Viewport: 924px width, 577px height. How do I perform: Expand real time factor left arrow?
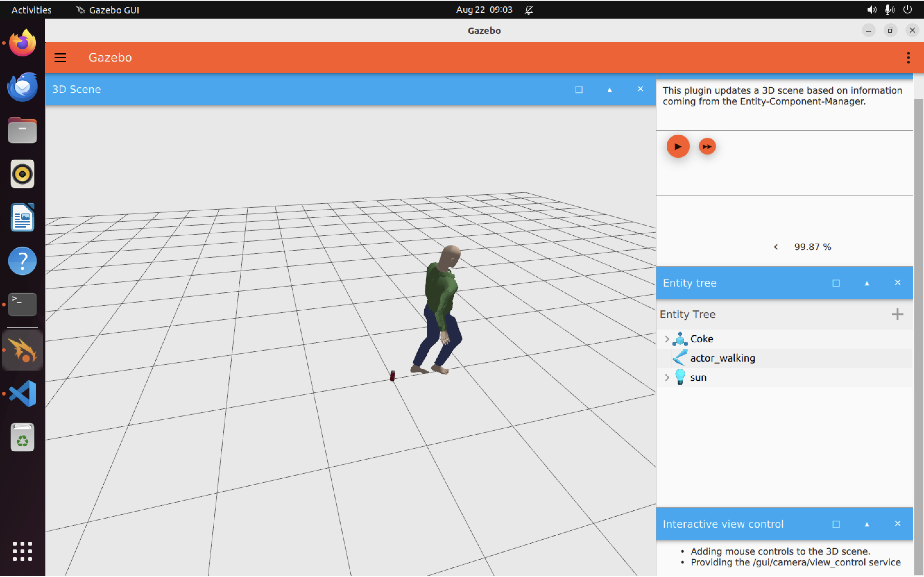click(775, 247)
